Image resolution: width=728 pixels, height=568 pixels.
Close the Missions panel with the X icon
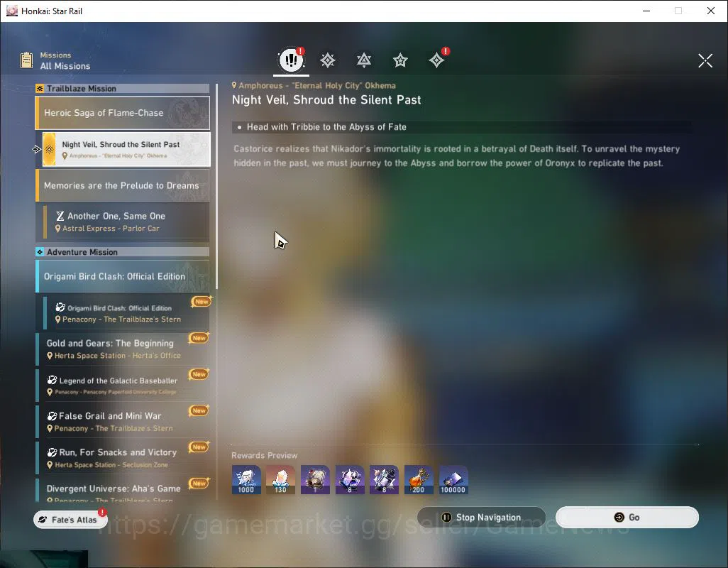click(705, 60)
